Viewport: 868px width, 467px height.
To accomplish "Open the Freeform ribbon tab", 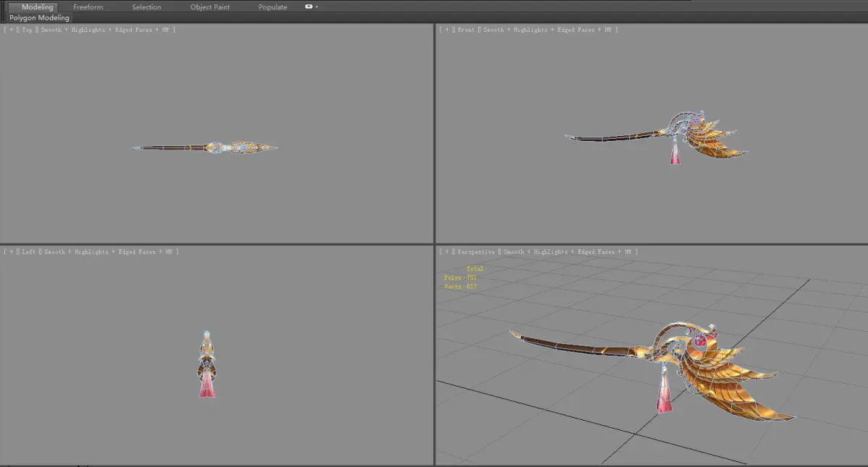I will pos(88,7).
